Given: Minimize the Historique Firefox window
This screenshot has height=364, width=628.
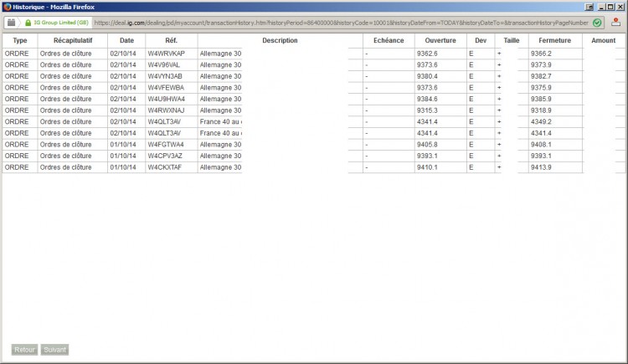Looking at the screenshot, I should [x=601, y=7].
